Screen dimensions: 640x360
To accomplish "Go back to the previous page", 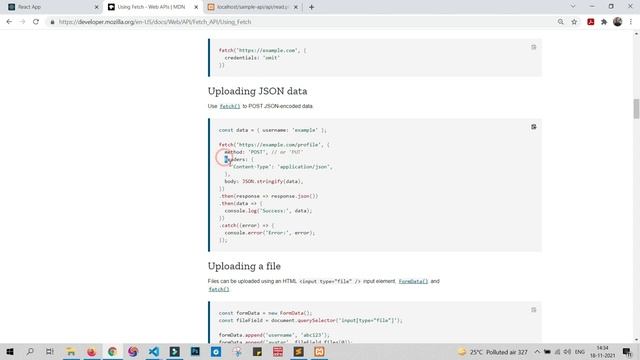I will coord(9,22).
